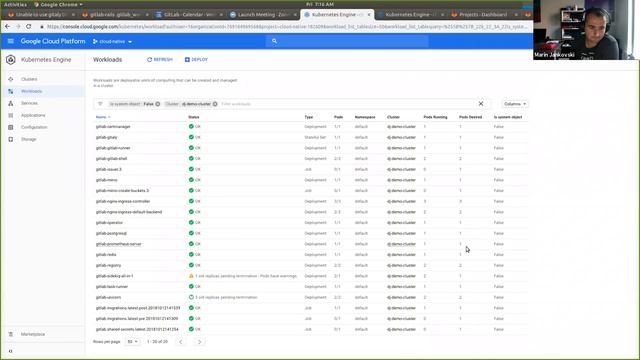Open the gitlab-unicorn workload

108,297
